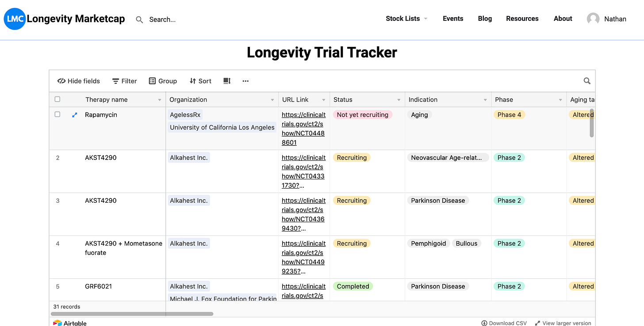Open the GRF6021 row URL link

[x=303, y=291]
